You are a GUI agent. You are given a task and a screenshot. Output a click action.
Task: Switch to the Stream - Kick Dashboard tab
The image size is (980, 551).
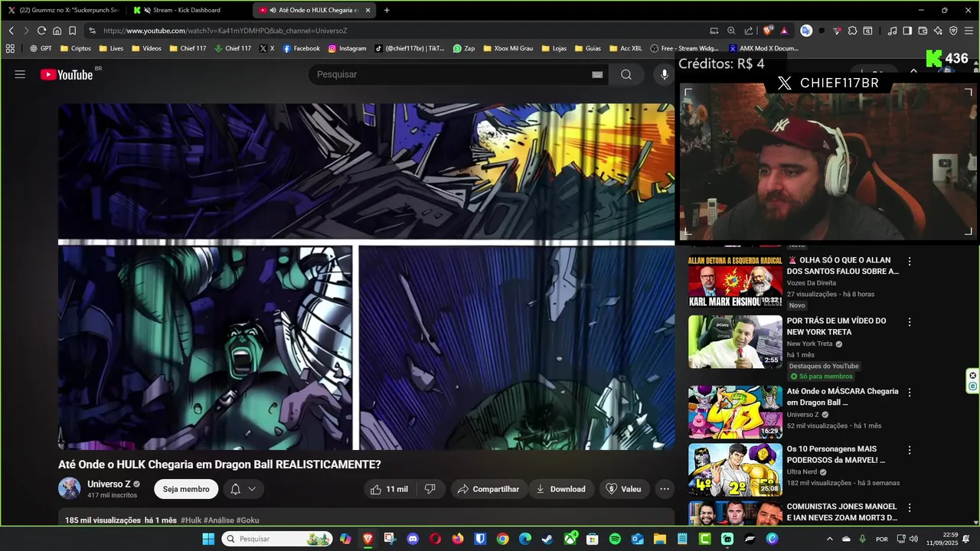(x=186, y=10)
